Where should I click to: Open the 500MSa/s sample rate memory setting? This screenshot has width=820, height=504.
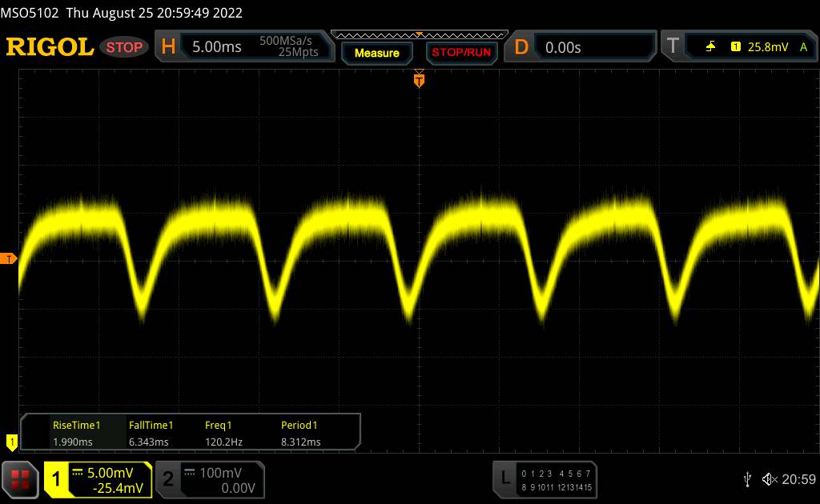289,47
